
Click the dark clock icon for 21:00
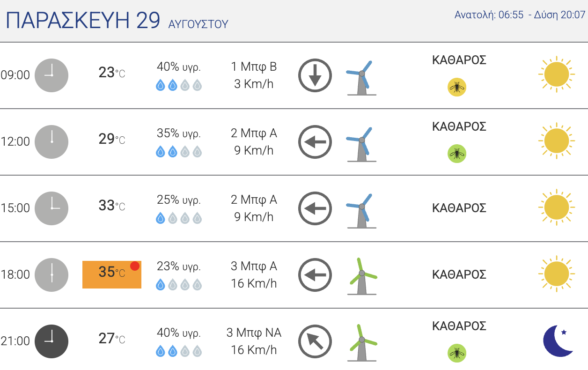click(x=51, y=341)
